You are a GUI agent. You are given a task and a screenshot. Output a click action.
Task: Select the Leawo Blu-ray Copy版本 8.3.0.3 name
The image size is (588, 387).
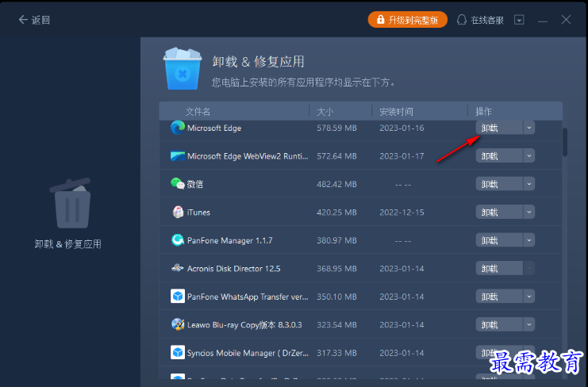point(244,324)
